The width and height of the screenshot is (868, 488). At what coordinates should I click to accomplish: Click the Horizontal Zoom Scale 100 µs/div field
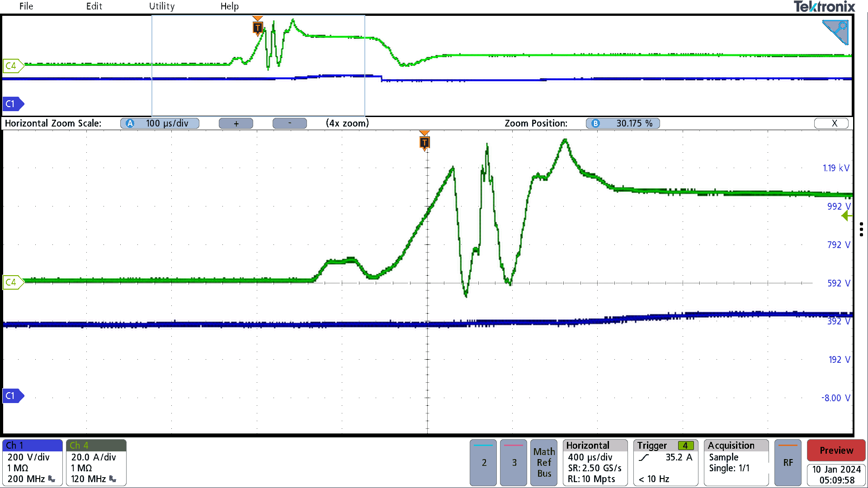pyautogui.click(x=160, y=123)
